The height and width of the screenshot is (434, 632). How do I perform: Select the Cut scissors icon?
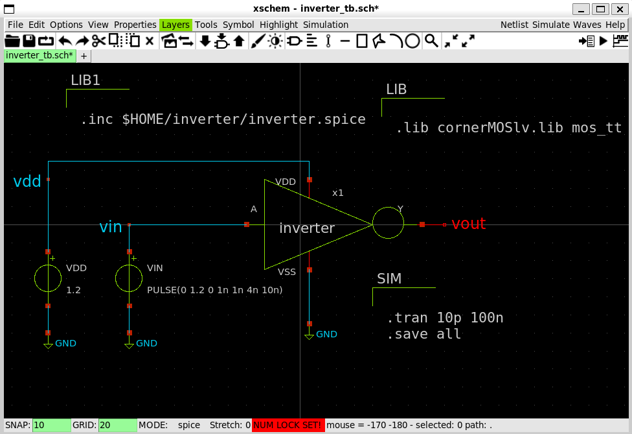pyautogui.click(x=98, y=41)
